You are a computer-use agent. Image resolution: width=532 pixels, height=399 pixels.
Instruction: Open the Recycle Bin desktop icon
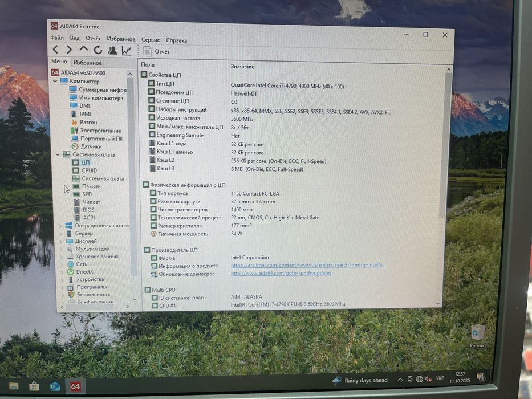(x=477, y=336)
